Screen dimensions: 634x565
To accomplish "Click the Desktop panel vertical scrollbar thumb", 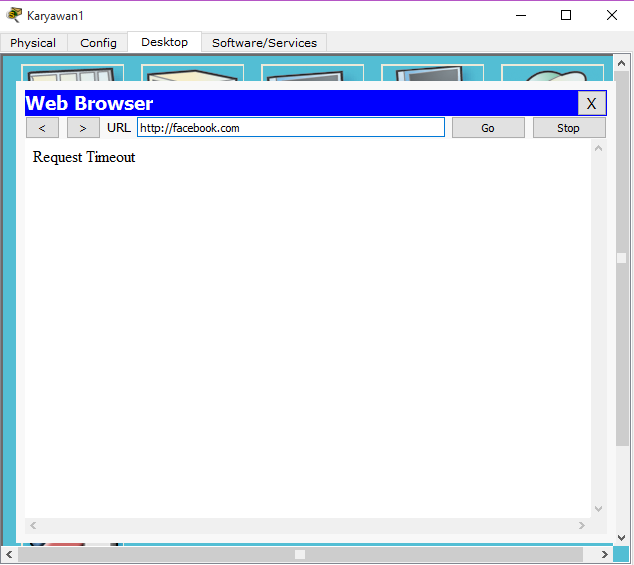I will point(621,258).
